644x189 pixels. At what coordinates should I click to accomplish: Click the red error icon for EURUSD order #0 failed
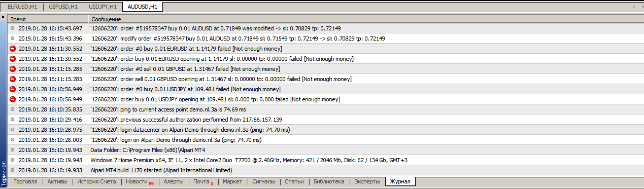pos(13,49)
